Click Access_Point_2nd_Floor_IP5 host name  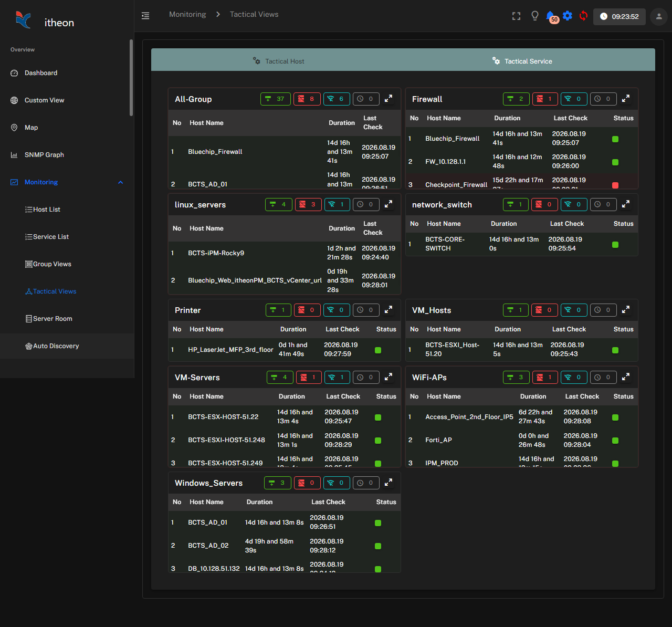tap(469, 417)
